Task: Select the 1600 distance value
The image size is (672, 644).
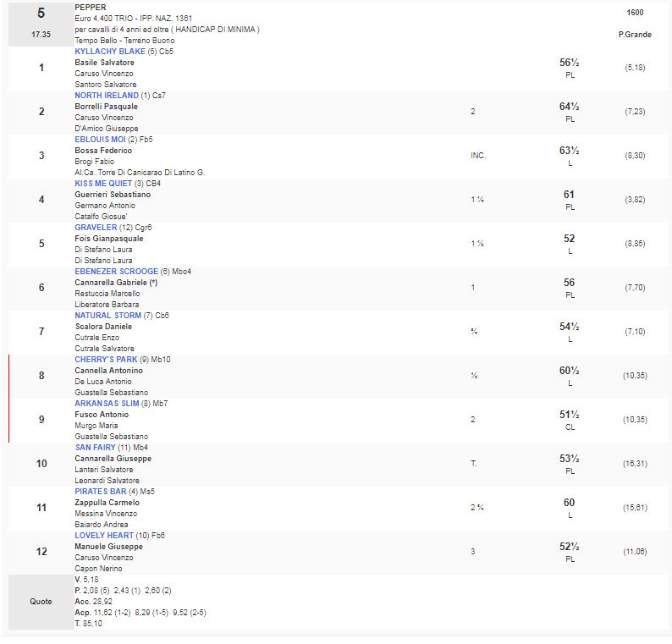Action: pyautogui.click(x=635, y=13)
